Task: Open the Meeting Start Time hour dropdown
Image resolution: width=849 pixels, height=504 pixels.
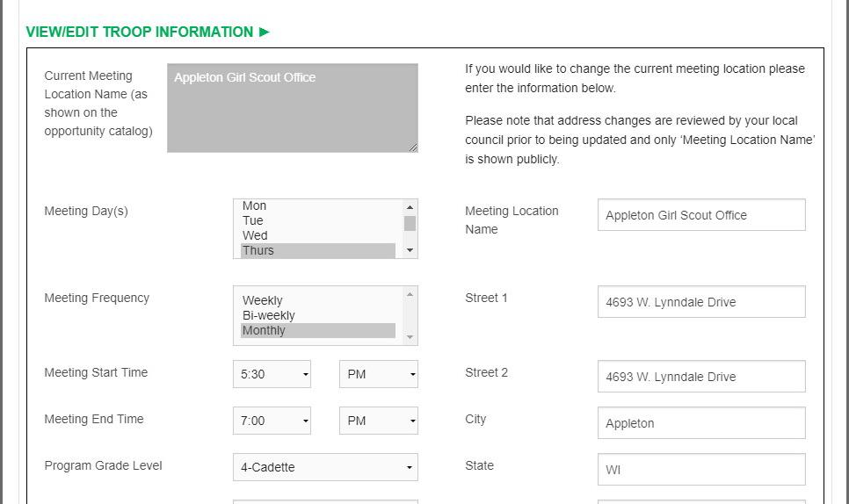Action: pos(272,374)
